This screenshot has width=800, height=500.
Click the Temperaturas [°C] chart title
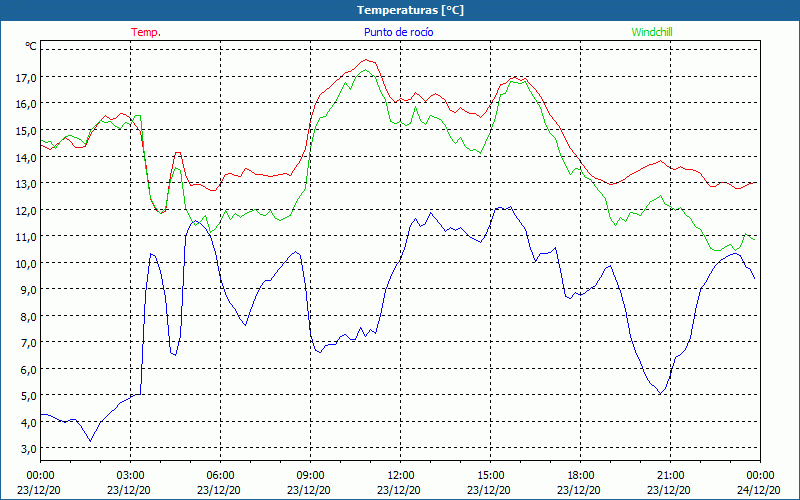click(410, 10)
